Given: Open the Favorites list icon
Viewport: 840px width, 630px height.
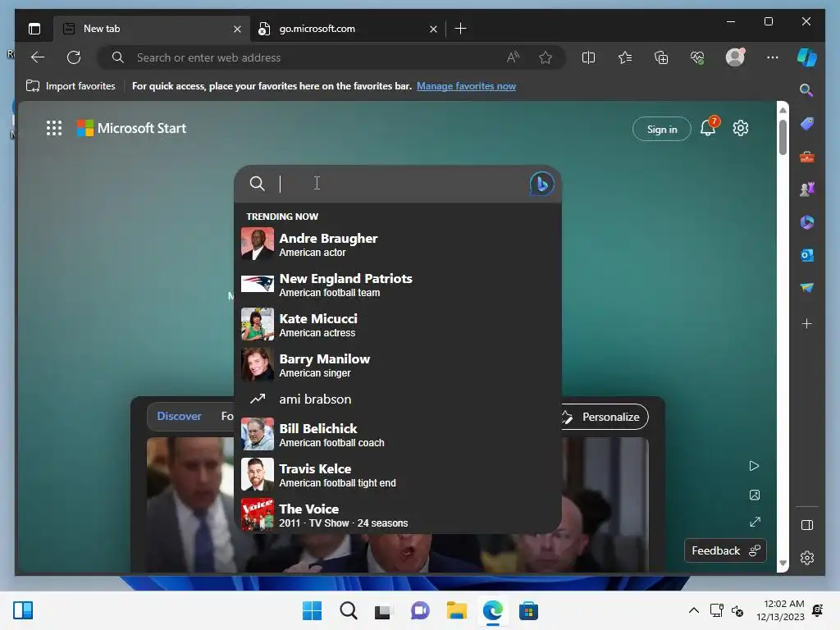Looking at the screenshot, I should tap(624, 57).
